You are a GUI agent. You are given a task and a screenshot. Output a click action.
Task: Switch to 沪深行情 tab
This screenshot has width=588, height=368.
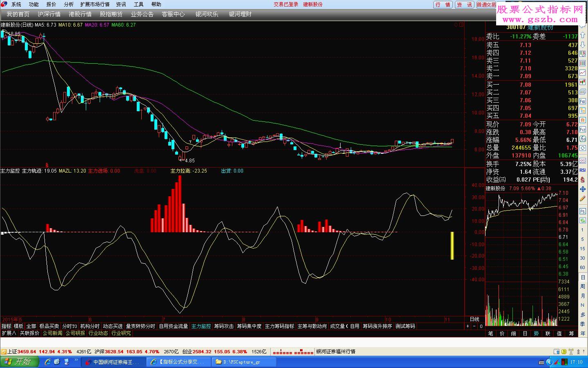coord(49,14)
